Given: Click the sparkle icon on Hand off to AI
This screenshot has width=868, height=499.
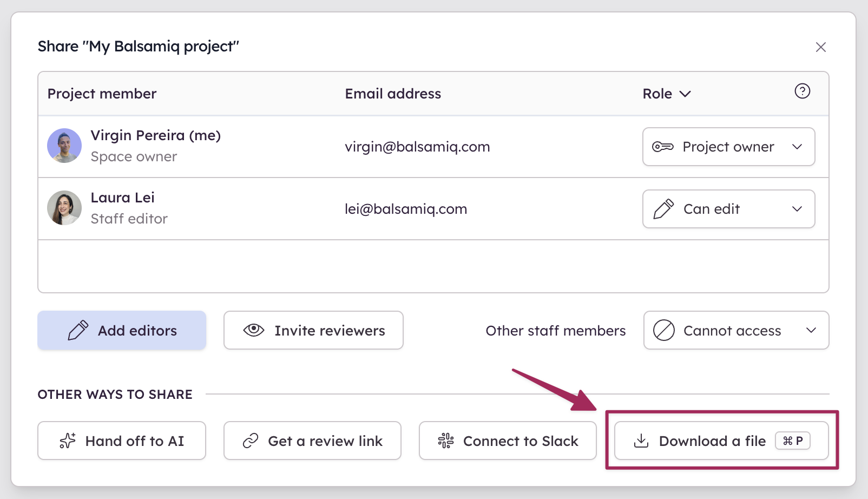Looking at the screenshot, I should [x=68, y=441].
